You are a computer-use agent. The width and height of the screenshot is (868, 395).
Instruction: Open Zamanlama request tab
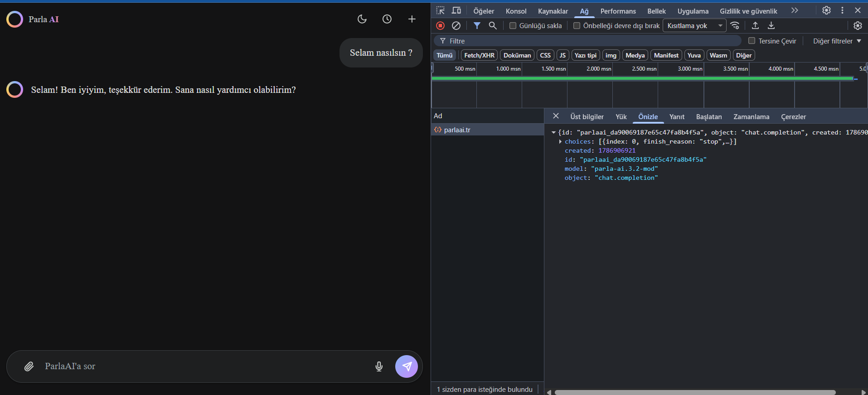[x=751, y=116]
